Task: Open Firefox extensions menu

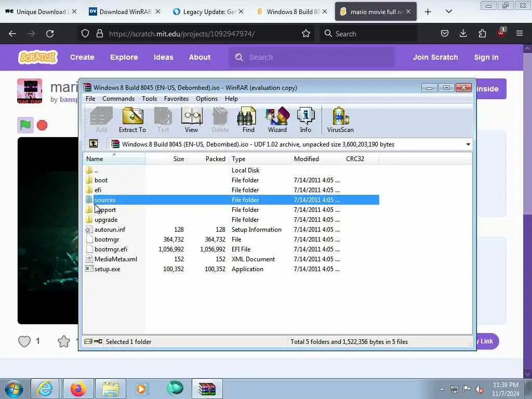Action: point(482,33)
